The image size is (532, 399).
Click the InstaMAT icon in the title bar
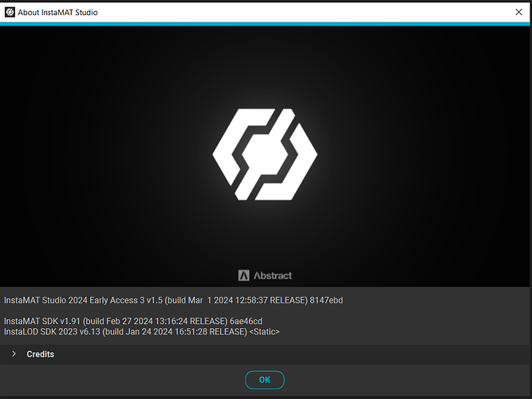[10, 12]
